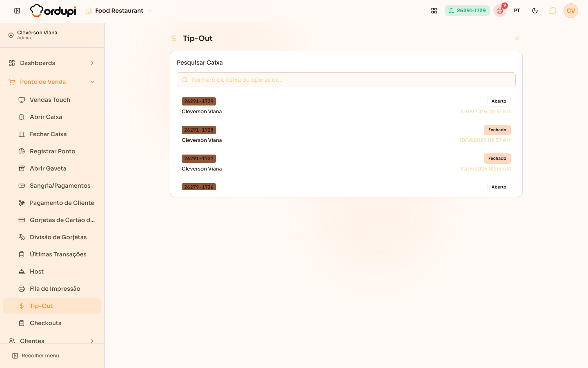Collapse the sidebar using the top-left panel icon

[x=17, y=11]
